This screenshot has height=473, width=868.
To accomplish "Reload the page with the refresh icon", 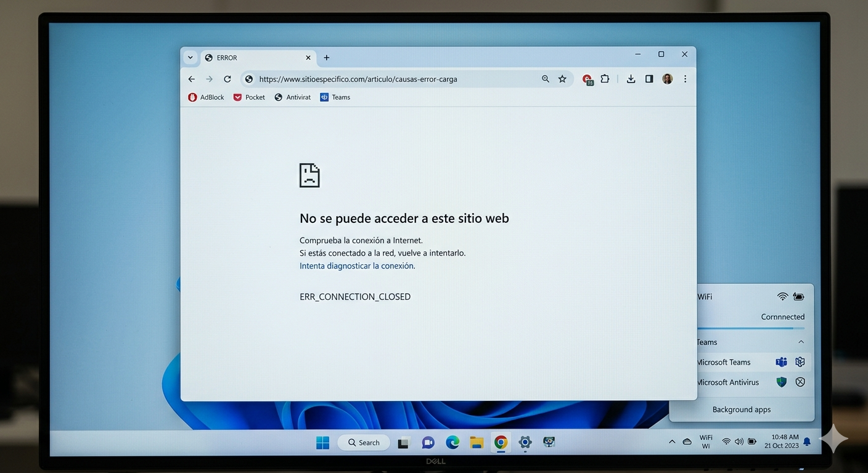I will pos(227,79).
